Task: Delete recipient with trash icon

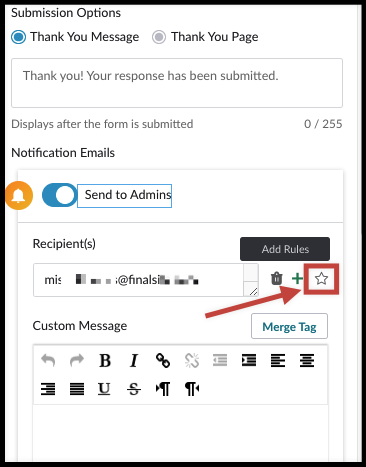Action: [x=276, y=279]
